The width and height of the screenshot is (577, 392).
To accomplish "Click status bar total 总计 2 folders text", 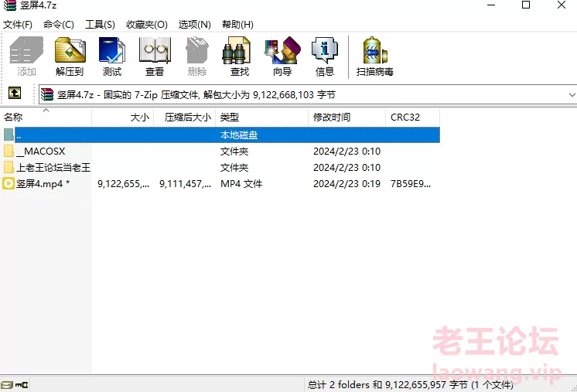I will click(x=410, y=385).
